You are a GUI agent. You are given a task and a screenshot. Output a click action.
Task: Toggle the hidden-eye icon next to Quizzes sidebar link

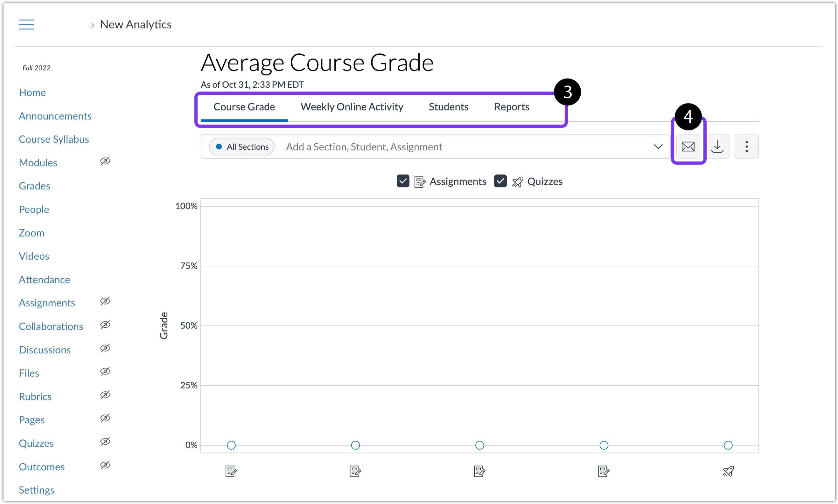[105, 441]
